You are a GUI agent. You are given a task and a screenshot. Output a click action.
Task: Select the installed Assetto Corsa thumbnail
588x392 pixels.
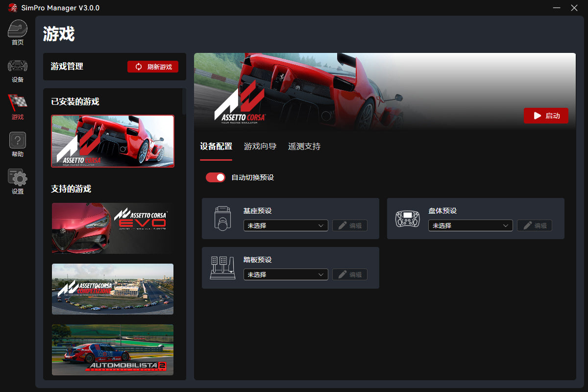click(x=113, y=141)
